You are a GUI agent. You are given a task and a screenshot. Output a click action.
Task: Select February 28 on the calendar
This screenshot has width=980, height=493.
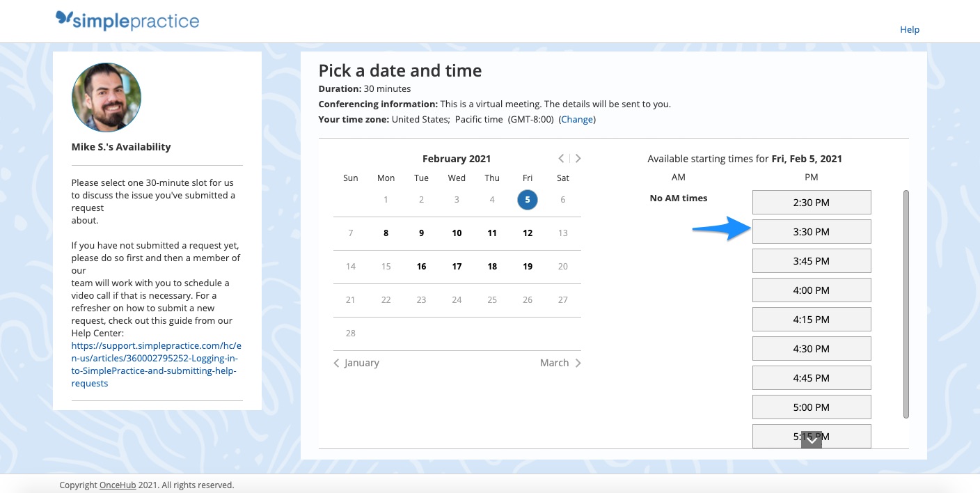pyautogui.click(x=350, y=333)
